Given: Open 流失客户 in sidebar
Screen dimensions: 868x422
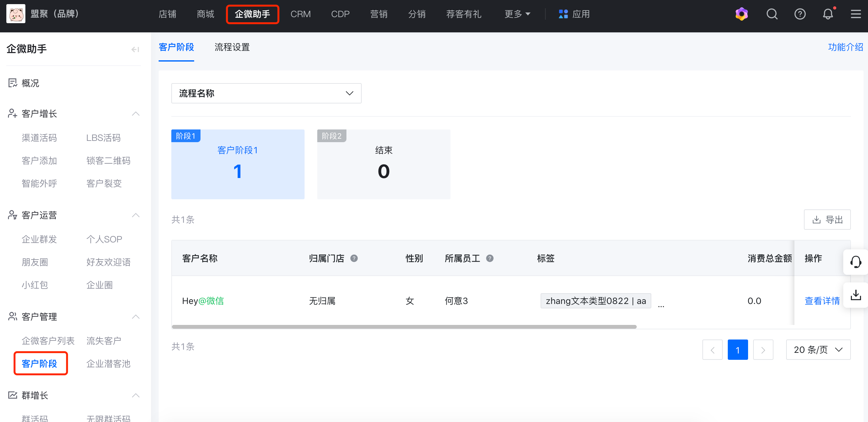Looking at the screenshot, I should (x=104, y=340).
